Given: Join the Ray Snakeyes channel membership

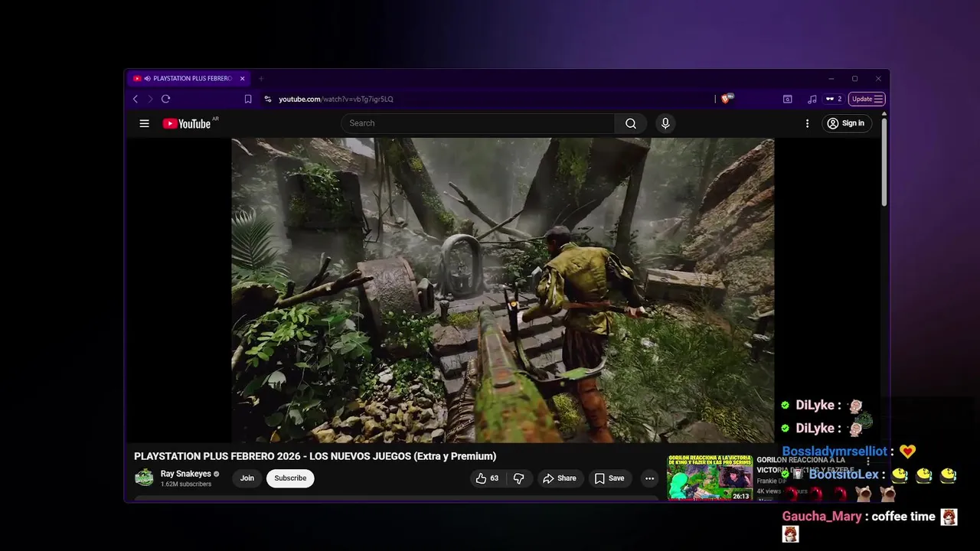Looking at the screenshot, I should (x=247, y=478).
